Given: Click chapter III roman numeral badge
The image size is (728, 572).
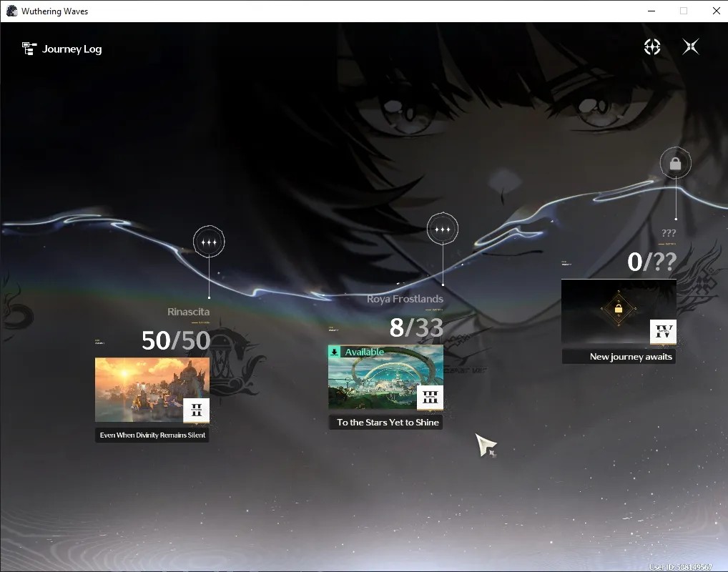Looking at the screenshot, I should [x=430, y=398].
